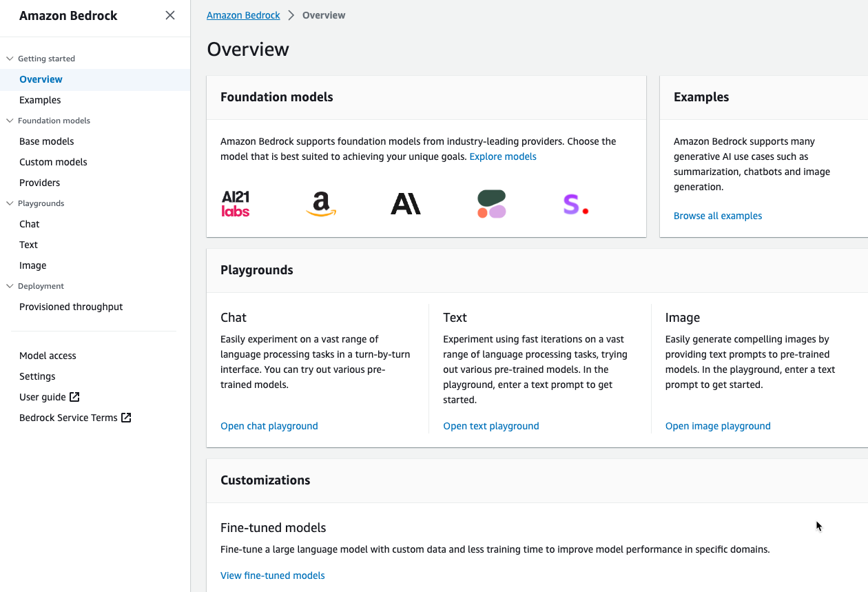Click the Amazon Bedrock breadcrumb link
The width and height of the screenshot is (868, 592).
pos(243,15)
